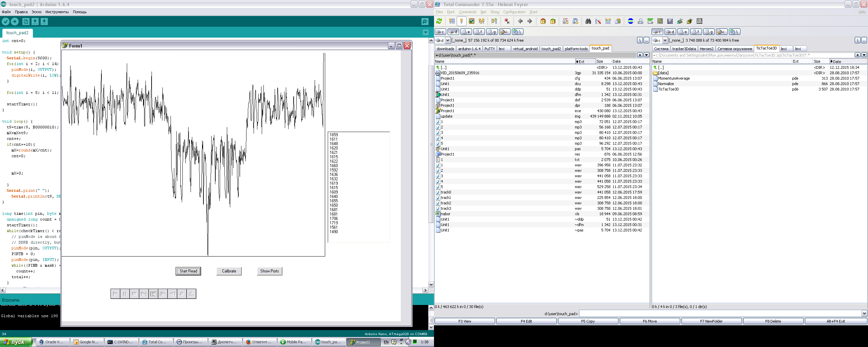
Task: Click the Arduino Upload arrow icon
Action: click(15, 22)
